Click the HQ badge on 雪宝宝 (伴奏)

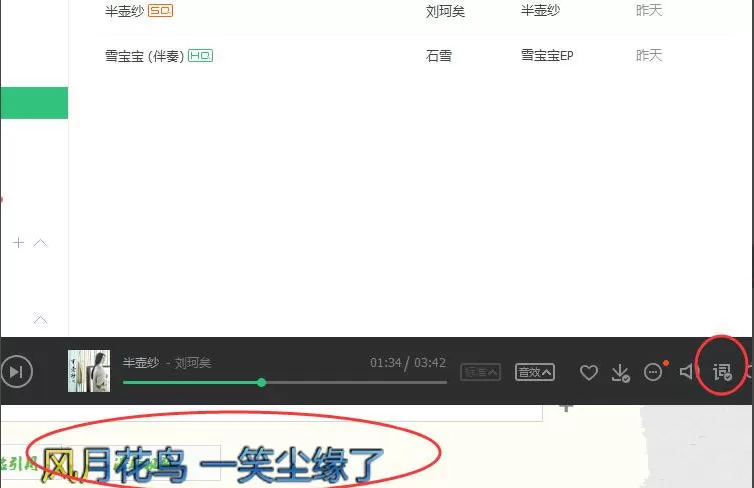201,56
